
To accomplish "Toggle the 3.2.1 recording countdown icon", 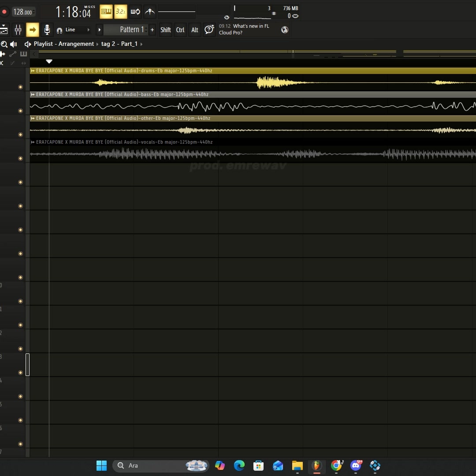I will point(120,11).
